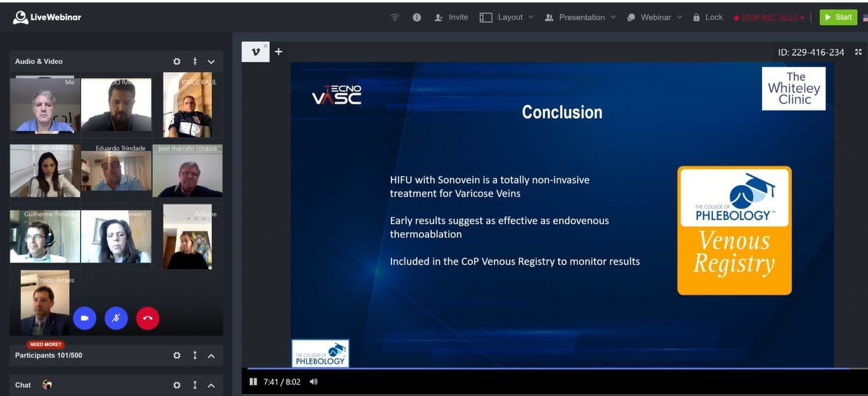Open the Webinar dropdown menu
The width and height of the screenshot is (868, 396).
point(654,17)
